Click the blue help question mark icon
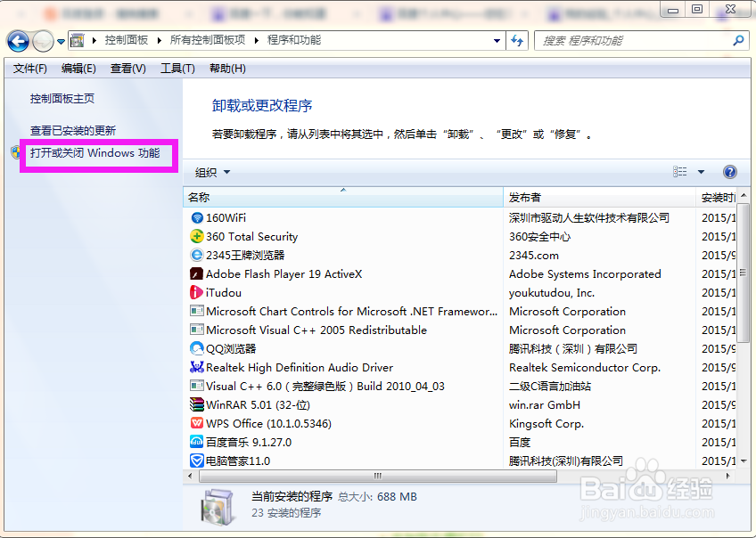Image resolution: width=756 pixels, height=538 pixels. (730, 172)
